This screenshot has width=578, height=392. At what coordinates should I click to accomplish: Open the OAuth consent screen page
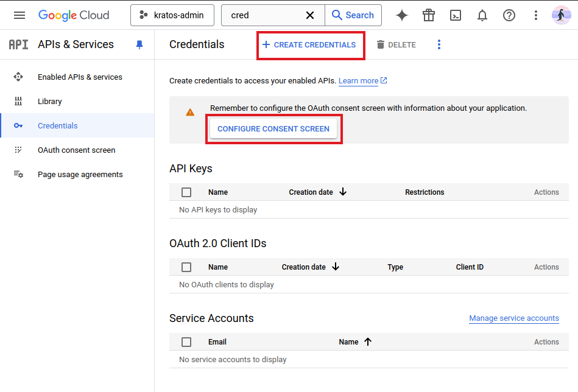76,150
